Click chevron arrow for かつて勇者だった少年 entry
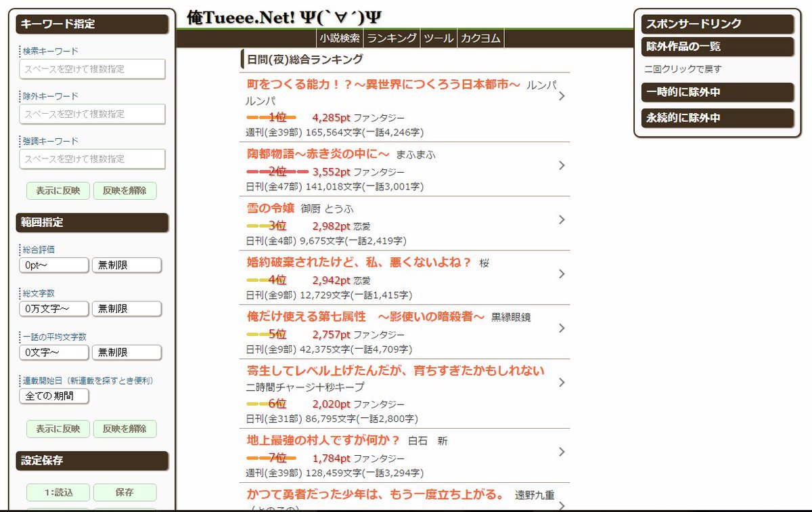This screenshot has height=512, width=812. (562, 505)
